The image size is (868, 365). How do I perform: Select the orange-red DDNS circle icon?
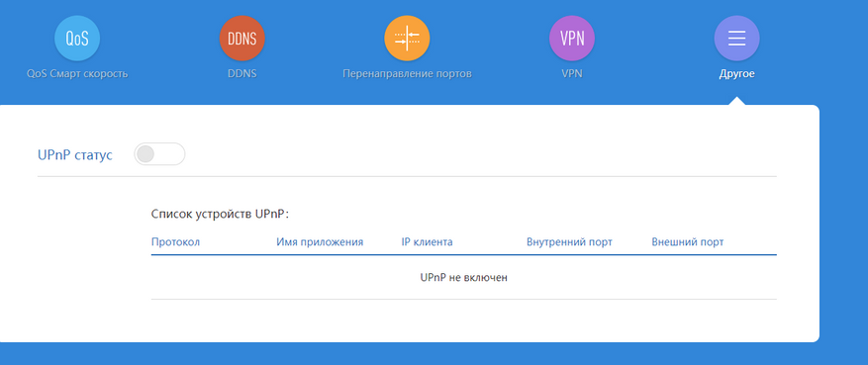(241, 39)
